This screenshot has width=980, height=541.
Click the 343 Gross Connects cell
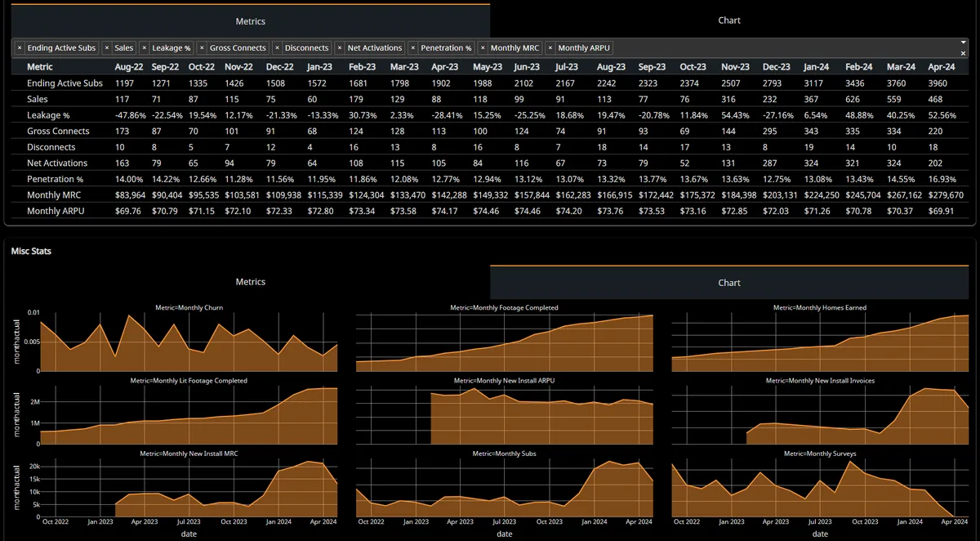click(x=812, y=131)
